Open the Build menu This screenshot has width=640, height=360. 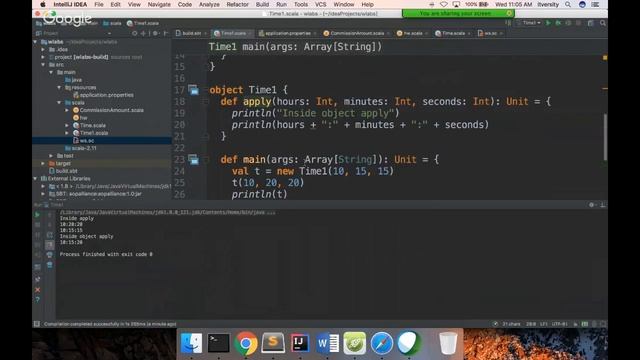pos(262,4)
